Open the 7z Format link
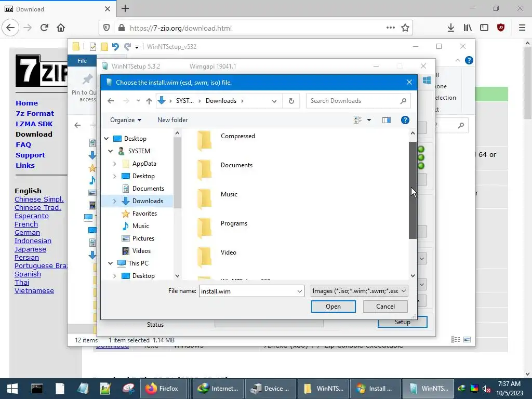This screenshot has width=532, height=399. (35, 113)
